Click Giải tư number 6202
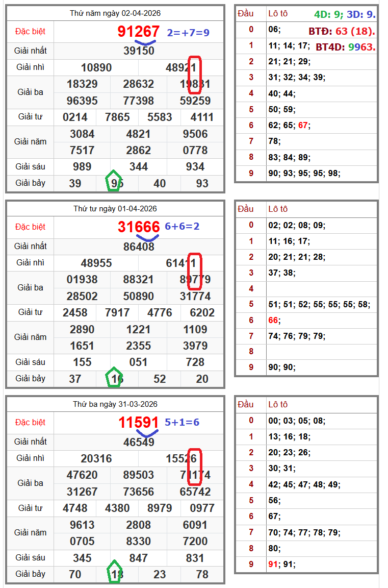Image resolution: width=388 pixels, height=588 pixels. point(202,313)
